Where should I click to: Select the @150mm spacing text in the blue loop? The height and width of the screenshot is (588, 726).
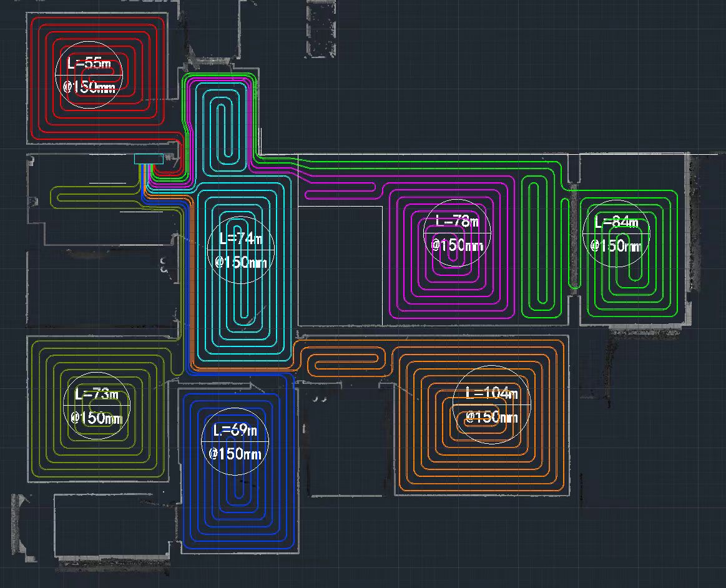(235, 454)
